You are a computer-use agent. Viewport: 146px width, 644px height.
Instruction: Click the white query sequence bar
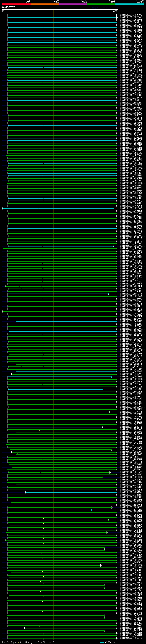[x=60, y=10]
